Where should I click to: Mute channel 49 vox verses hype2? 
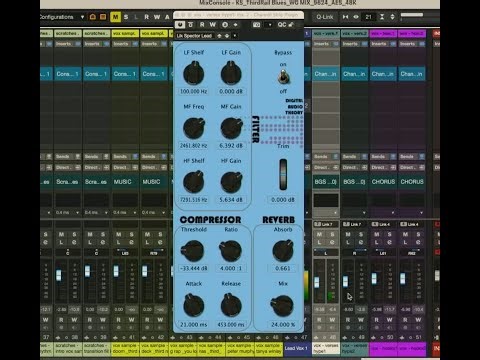[348, 235]
